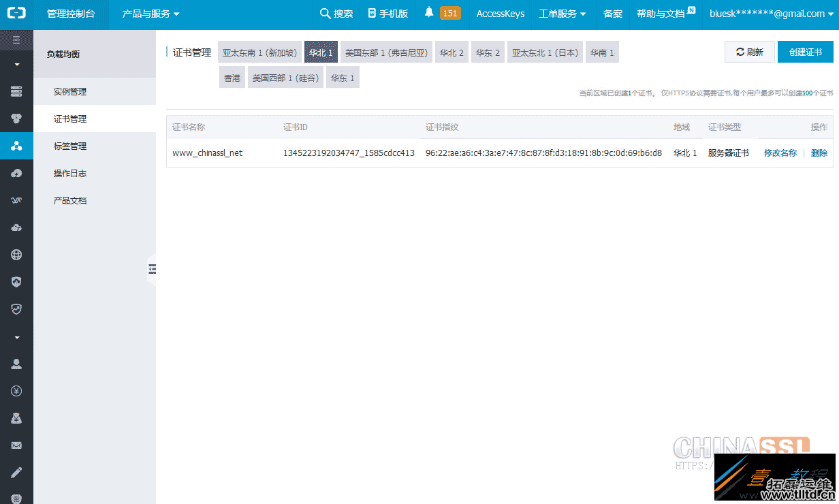This screenshot has height=504, width=839.
Task: Select the highlighted Load Balancer service icon
Action: pos(16,145)
